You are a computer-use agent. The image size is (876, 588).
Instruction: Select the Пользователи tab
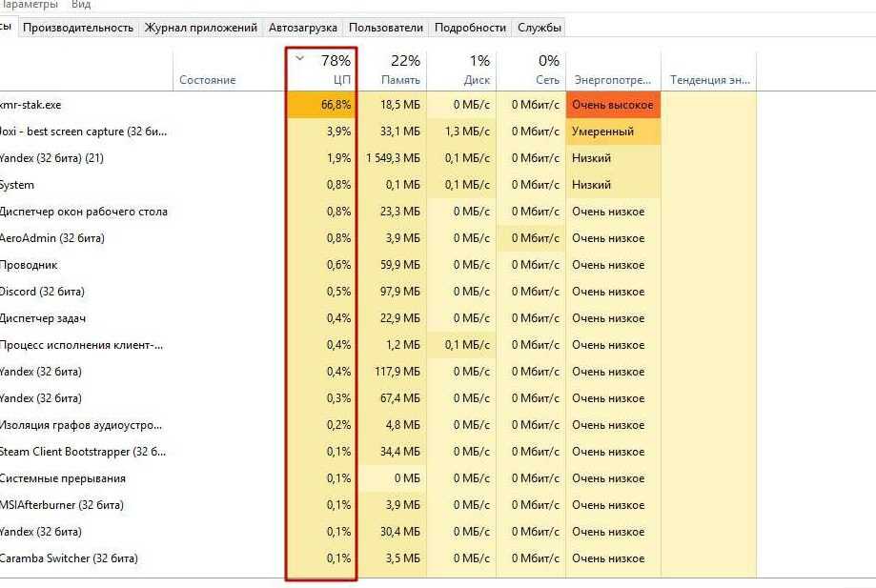[385, 28]
